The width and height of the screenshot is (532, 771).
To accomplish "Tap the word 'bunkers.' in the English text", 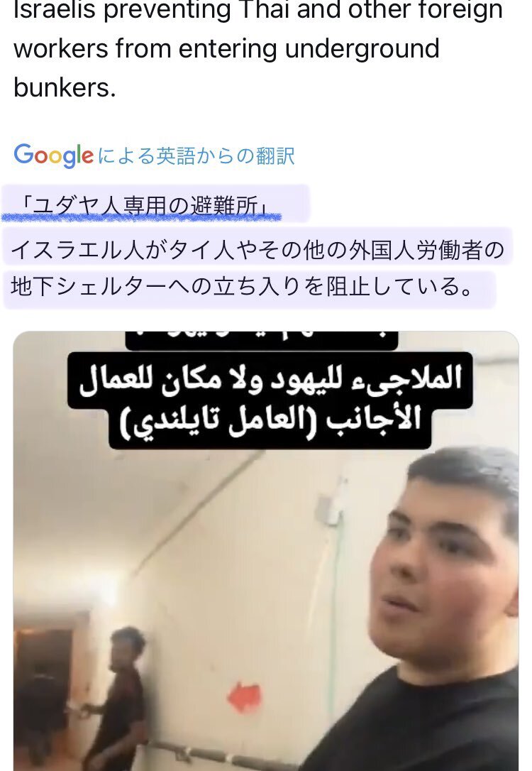I will [65, 87].
